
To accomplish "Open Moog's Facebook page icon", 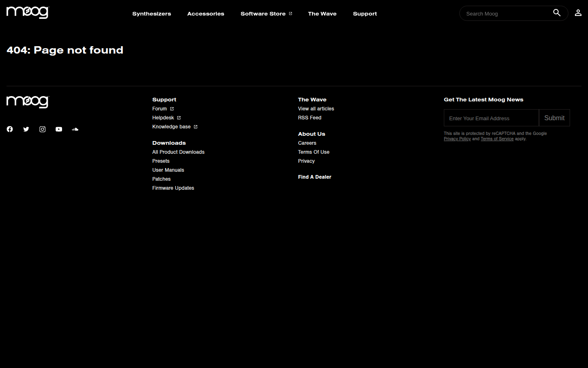I will point(10,129).
